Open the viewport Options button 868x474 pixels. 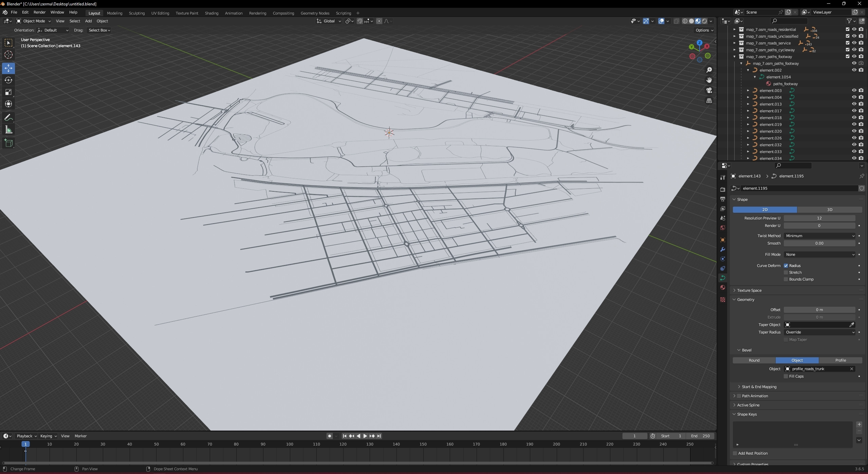tap(704, 30)
